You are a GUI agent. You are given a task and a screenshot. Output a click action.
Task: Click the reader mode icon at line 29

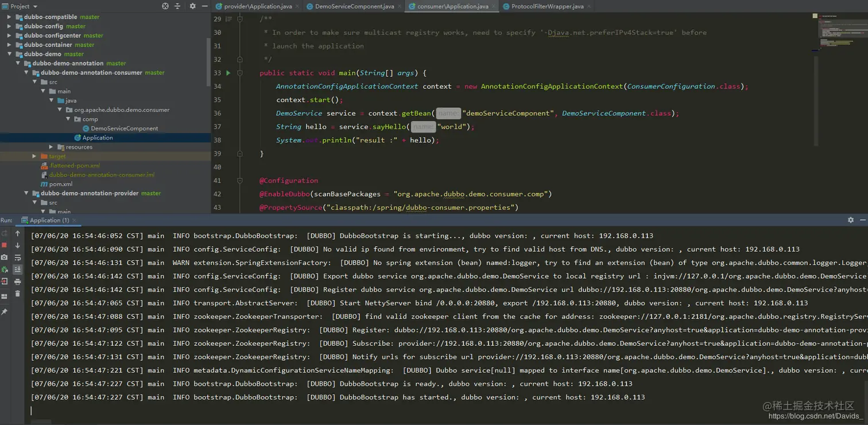click(x=228, y=19)
